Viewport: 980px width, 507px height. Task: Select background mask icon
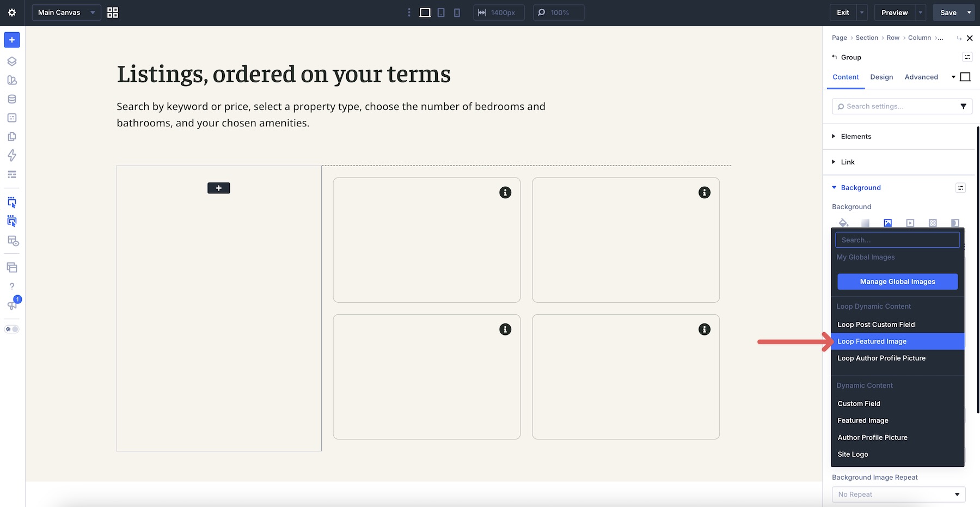click(x=955, y=223)
